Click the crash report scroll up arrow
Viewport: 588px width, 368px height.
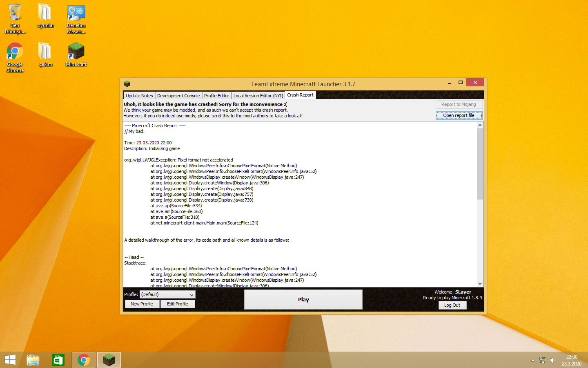480,125
